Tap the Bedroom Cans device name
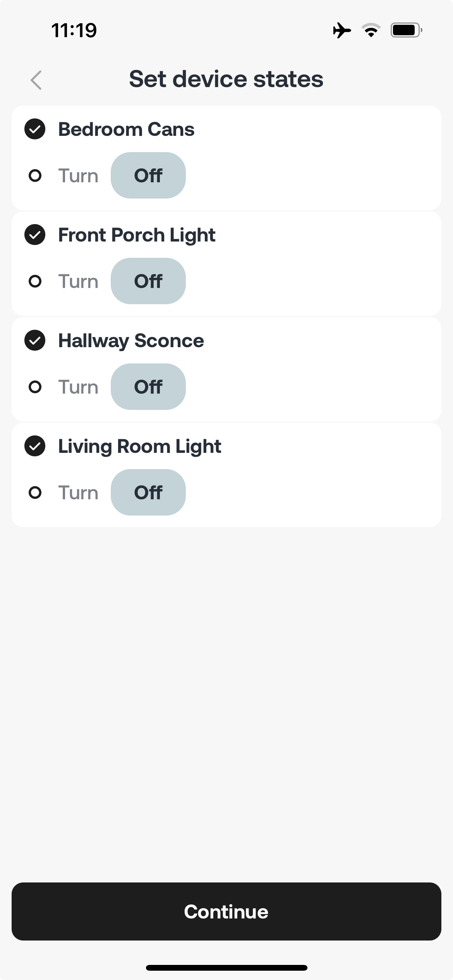The width and height of the screenshot is (453, 980). [126, 129]
